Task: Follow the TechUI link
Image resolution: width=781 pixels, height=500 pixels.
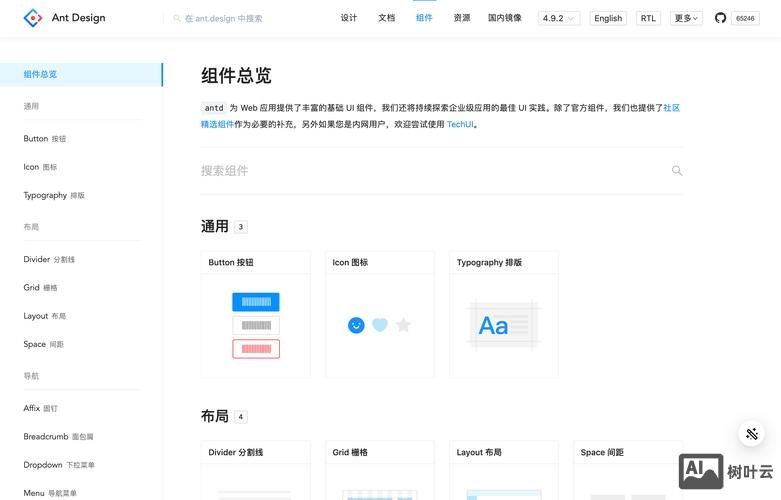Action: 460,125
